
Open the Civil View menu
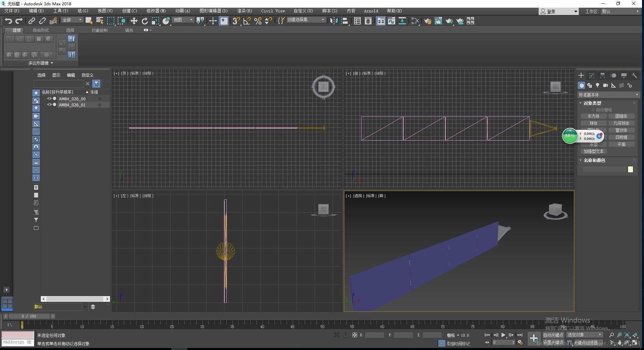click(273, 11)
